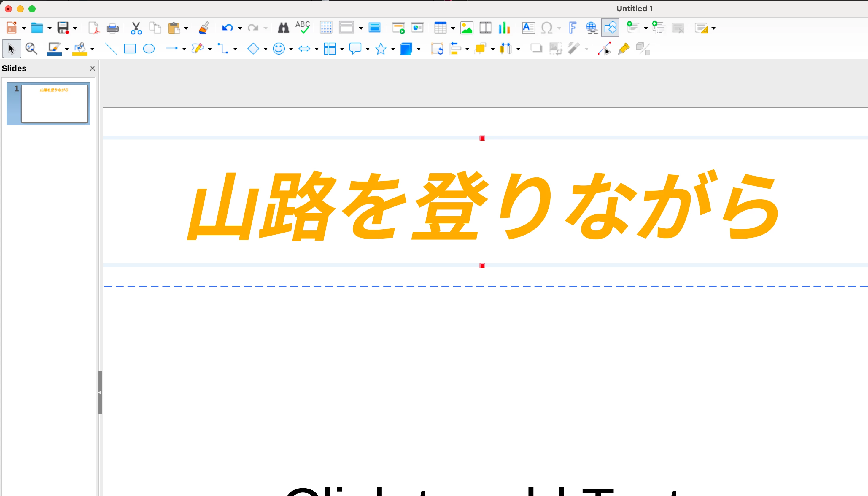
Task: Expand the line color dropdown arrow
Action: pos(67,50)
